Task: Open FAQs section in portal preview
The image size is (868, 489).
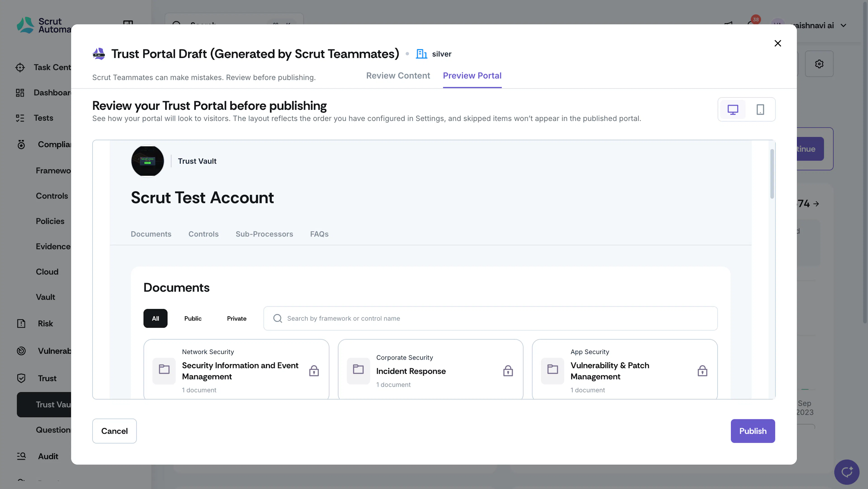Action: tap(319, 234)
